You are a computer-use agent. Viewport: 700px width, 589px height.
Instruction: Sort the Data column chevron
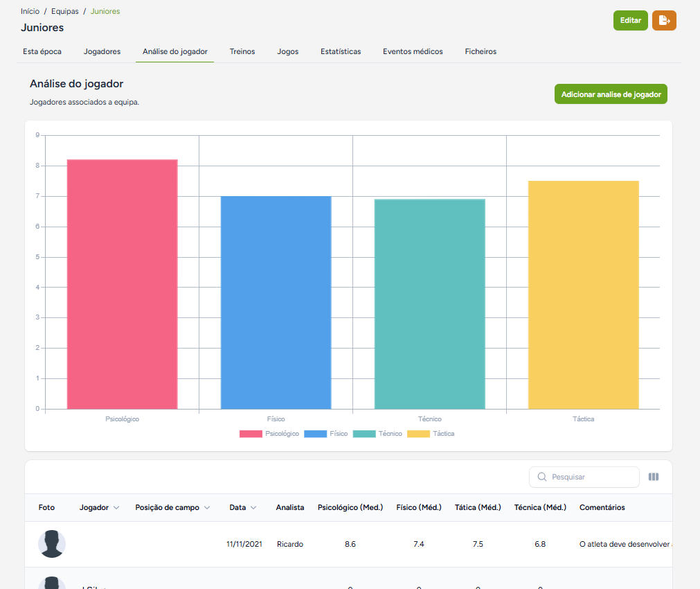coord(253,508)
